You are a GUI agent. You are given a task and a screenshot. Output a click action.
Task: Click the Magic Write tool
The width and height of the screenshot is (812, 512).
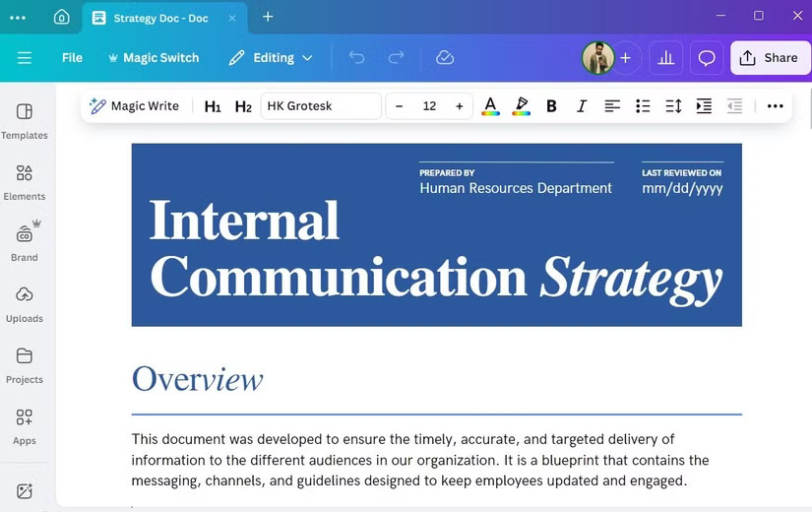tap(134, 106)
